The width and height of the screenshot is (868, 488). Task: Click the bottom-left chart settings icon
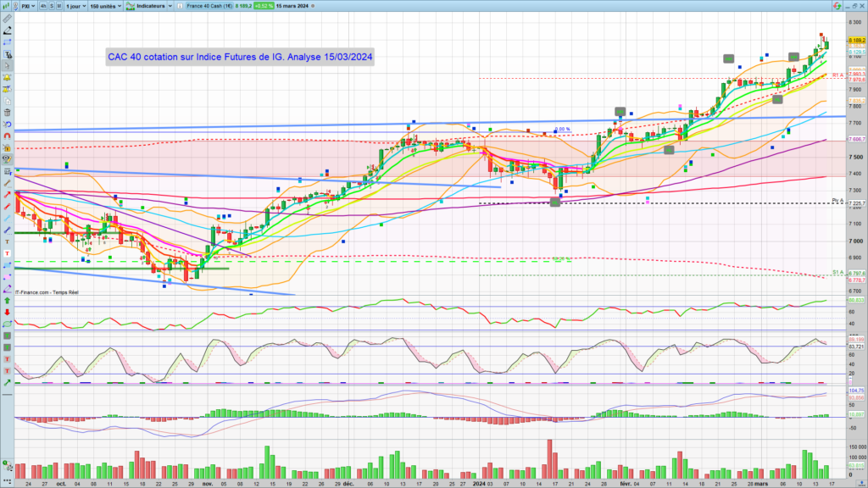point(7,465)
